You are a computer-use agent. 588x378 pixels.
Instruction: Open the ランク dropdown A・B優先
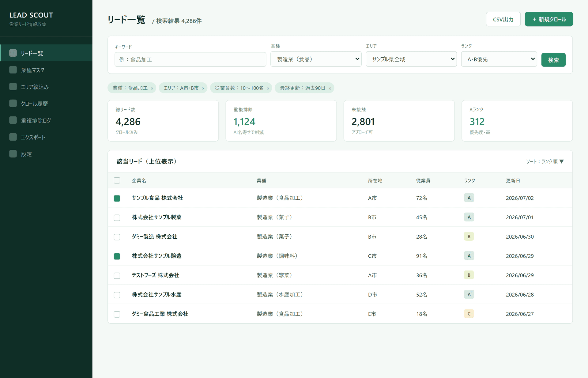[x=499, y=59]
